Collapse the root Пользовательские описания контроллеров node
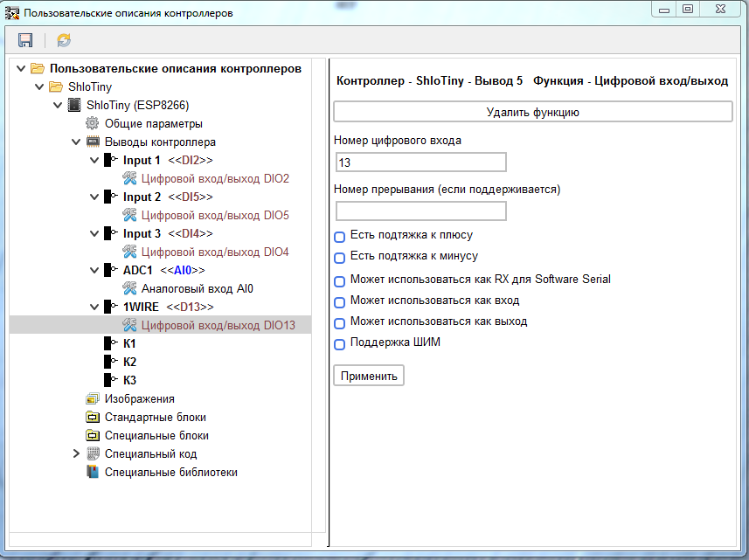This screenshot has height=560, width=749. (21, 69)
